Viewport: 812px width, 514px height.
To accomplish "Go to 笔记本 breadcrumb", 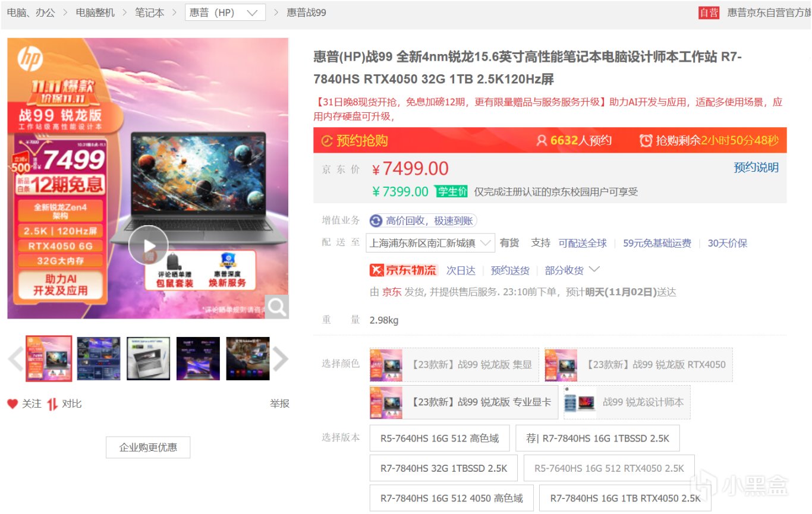I will coord(150,12).
